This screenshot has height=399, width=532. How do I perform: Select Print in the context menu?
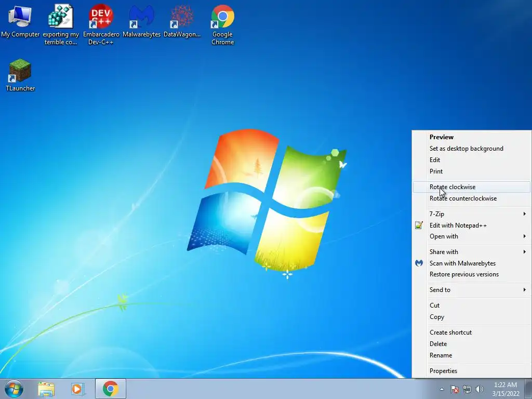(472, 171)
